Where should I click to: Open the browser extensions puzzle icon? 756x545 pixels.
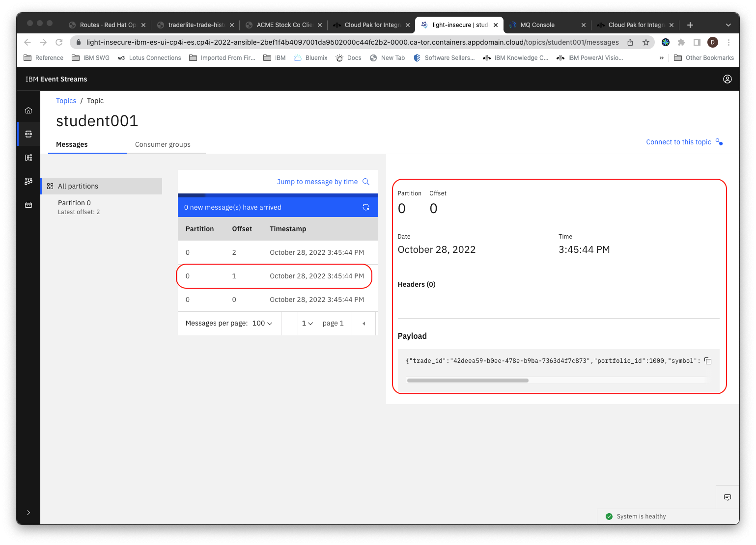(x=681, y=42)
